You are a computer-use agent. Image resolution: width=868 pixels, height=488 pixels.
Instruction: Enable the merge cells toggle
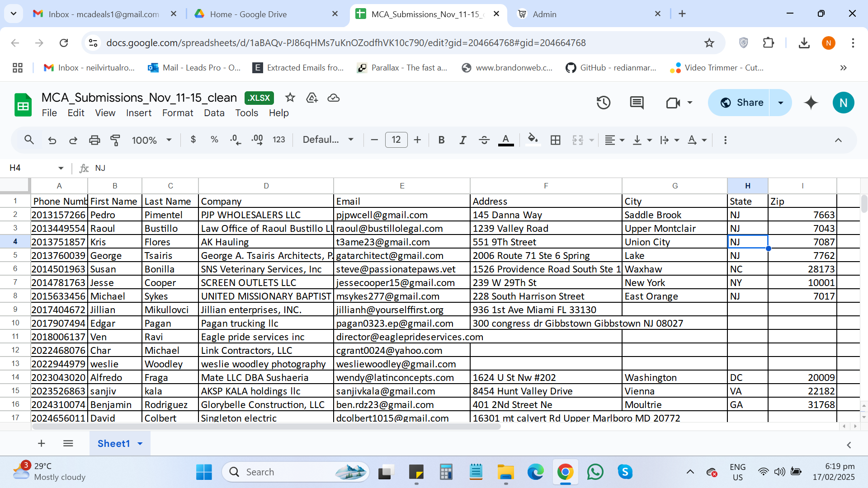point(576,140)
